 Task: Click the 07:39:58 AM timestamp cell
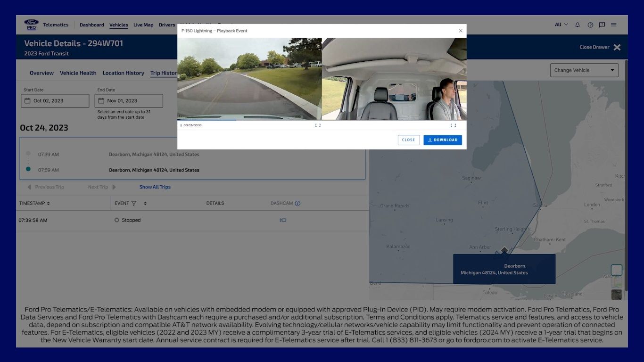point(33,220)
